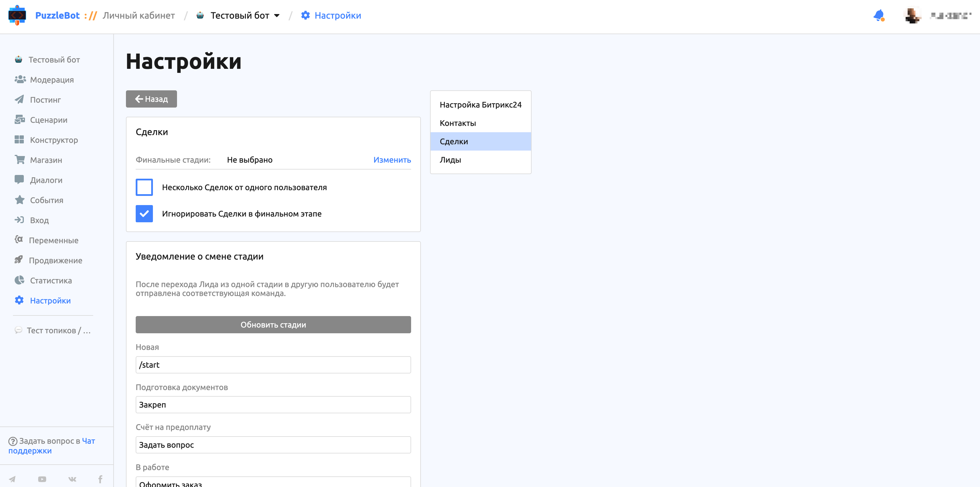The image size is (980, 487).
Task: Click the Posting paper-plane icon in sidebar
Action: [x=20, y=100]
